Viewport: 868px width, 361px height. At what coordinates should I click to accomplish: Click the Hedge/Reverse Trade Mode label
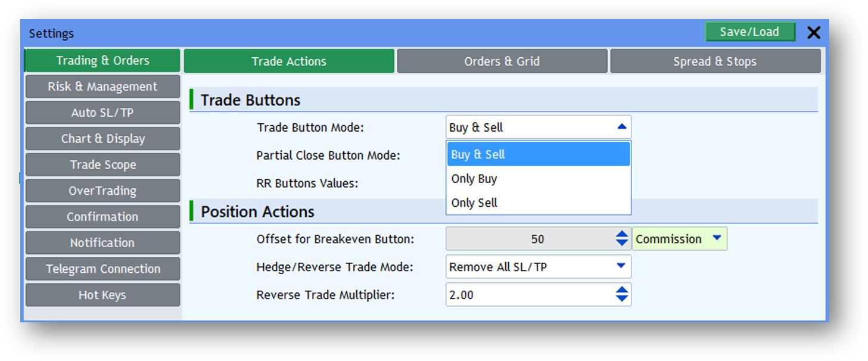[335, 267]
